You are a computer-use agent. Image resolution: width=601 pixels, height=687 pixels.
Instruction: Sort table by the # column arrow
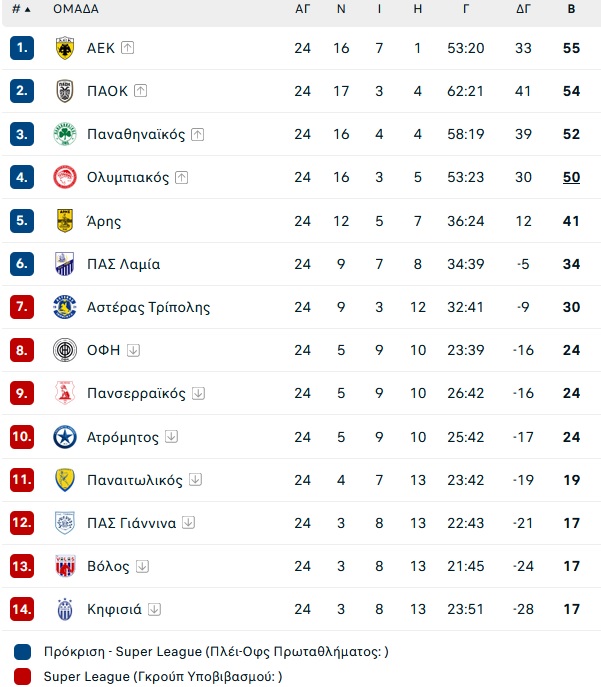pos(28,9)
